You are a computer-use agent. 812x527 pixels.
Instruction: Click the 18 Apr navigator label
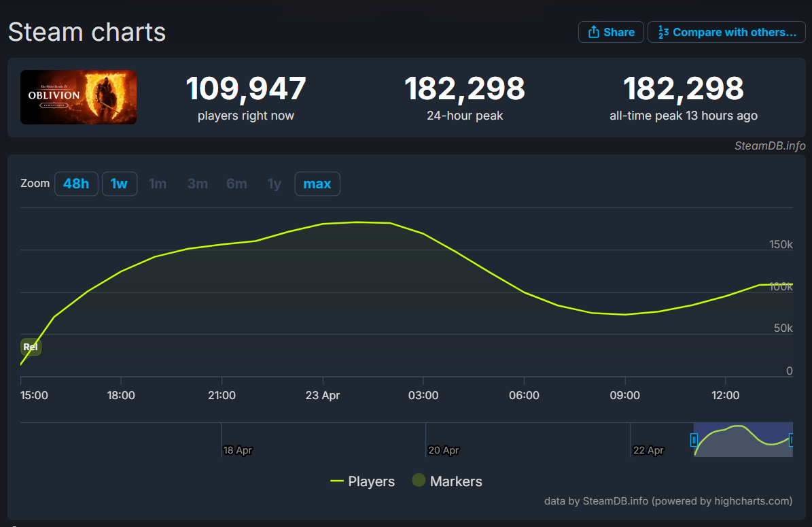point(238,450)
